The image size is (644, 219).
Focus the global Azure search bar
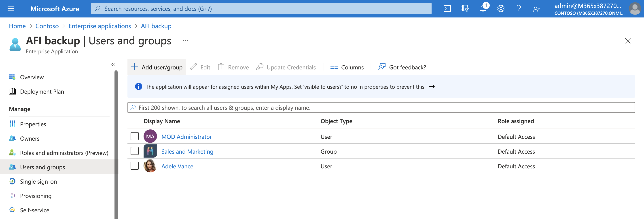(x=261, y=9)
